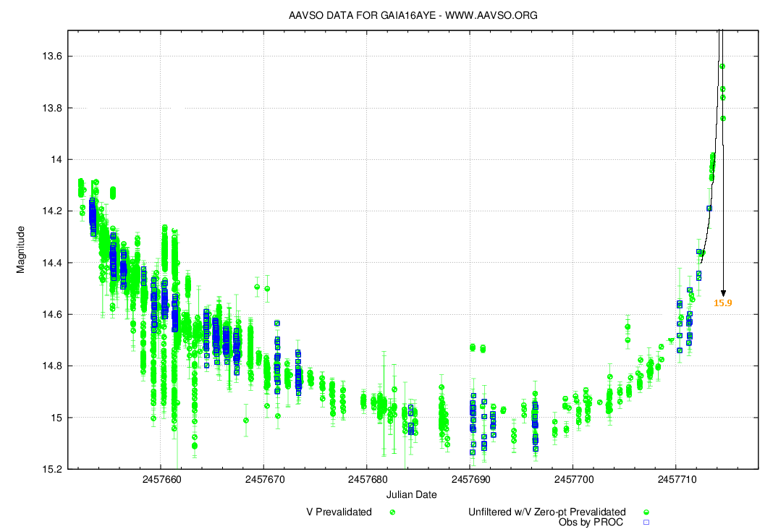The height and width of the screenshot is (532, 773).
Task: Click the 2457660 x-axis tick label
Action: point(161,479)
